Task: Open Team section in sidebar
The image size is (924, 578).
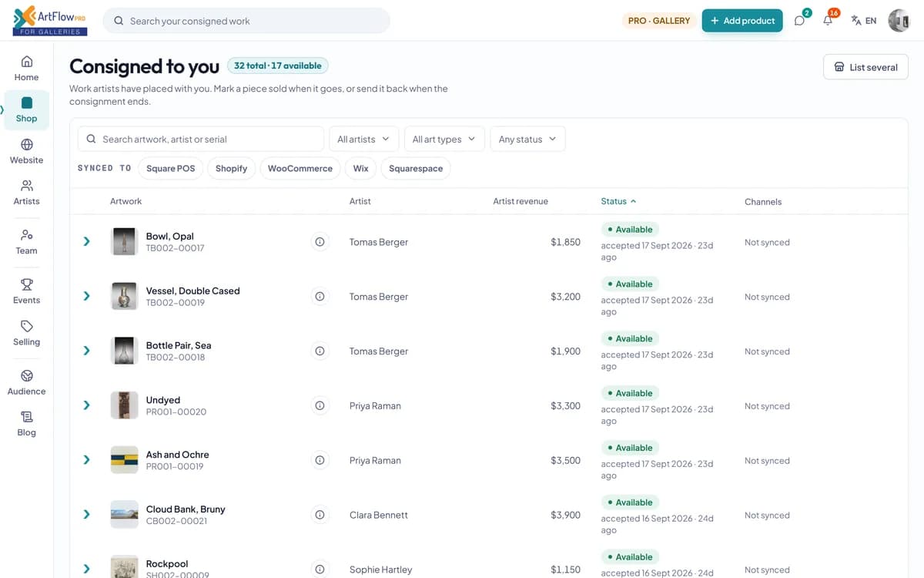Action: (27, 242)
